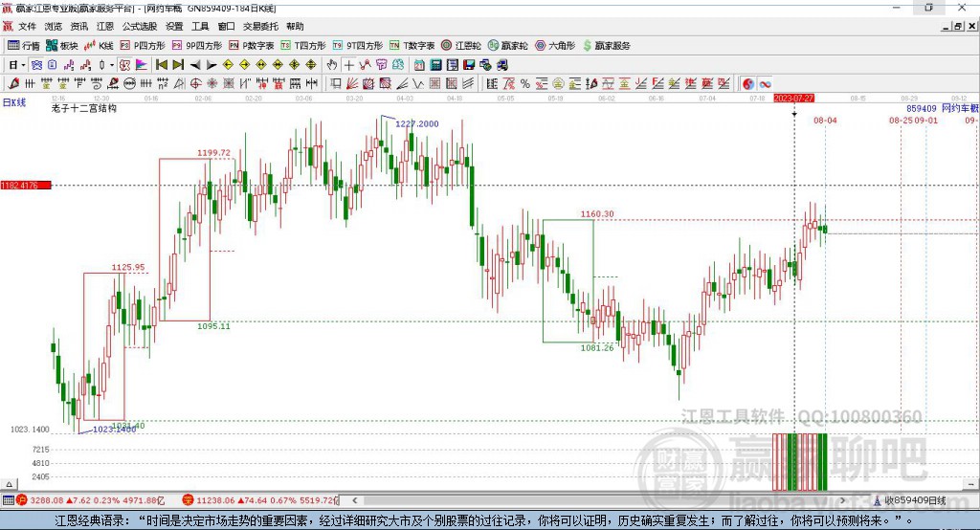980x530 pixels.
Task: Open the P数字表 number table
Action: (x=252, y=46)
